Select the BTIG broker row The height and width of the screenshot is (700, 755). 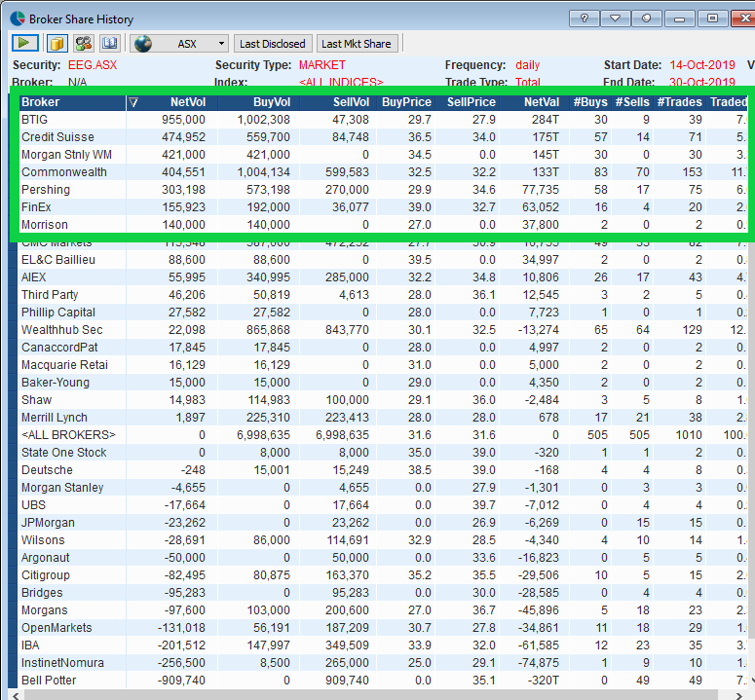(x=383, y=120)
